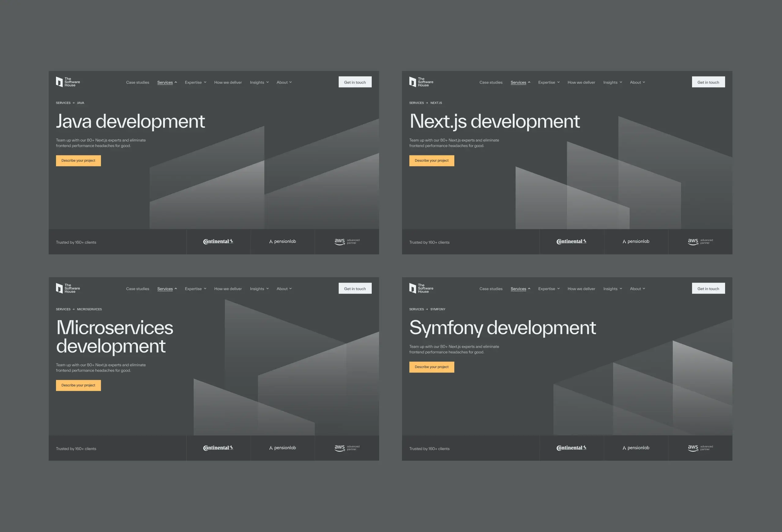782x532 pixels.
Task: Click yellow Describe your project on Java page
Action: tap(78, 161)
